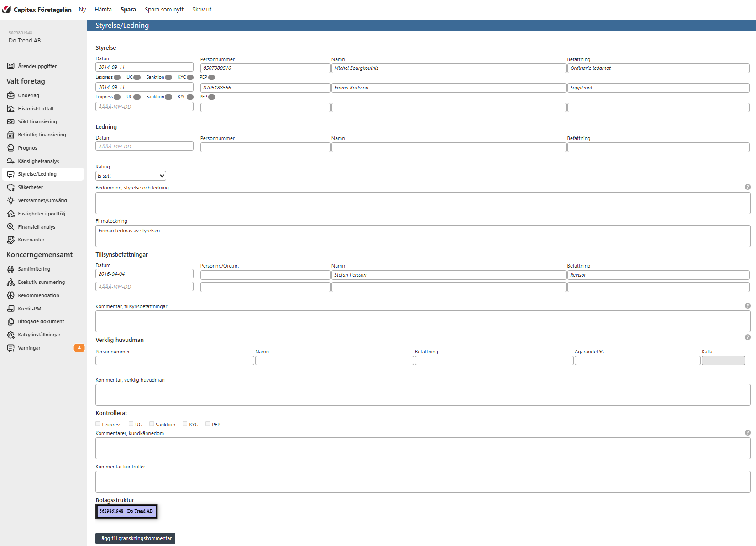Click the greyed Källa field
The image size is (756, 546).
723,361
